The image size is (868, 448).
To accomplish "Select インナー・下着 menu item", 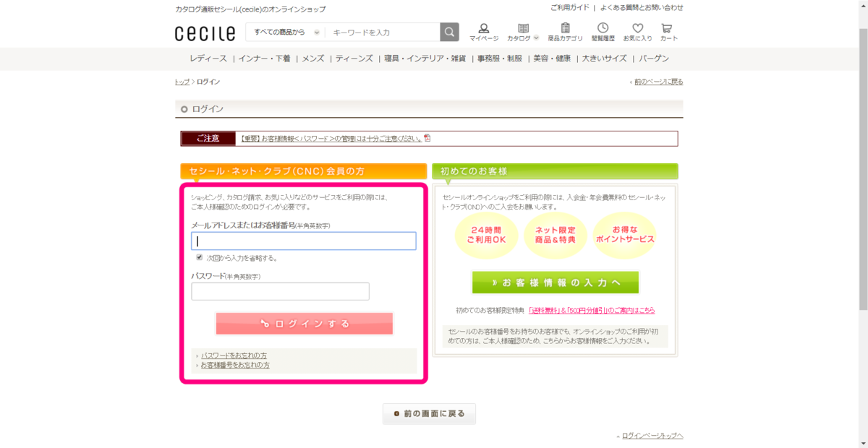I will coord(264,59).
